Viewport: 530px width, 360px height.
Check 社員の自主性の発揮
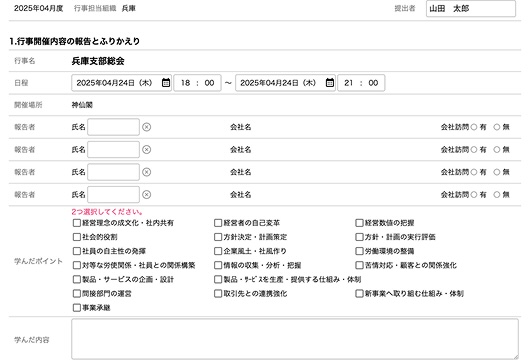pos(77,251)
